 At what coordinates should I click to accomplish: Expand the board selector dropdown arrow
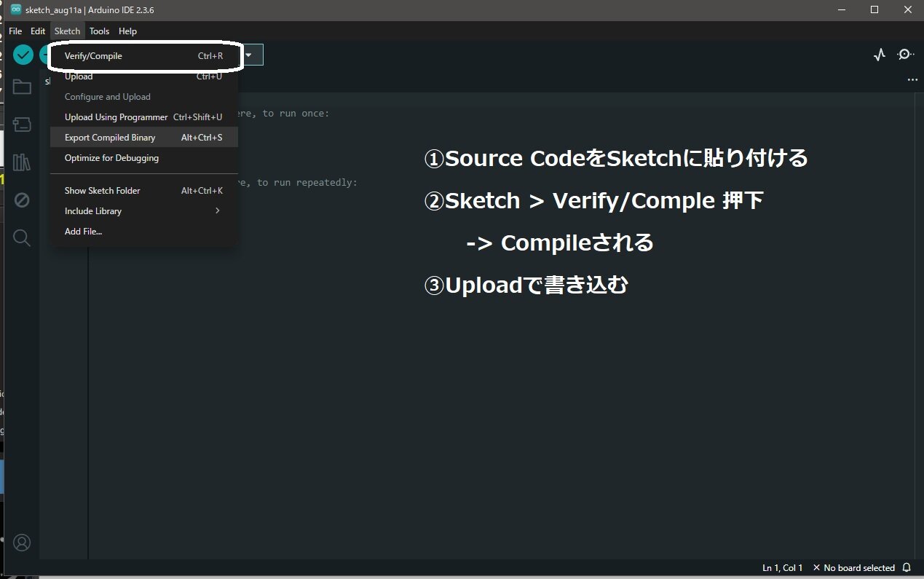[248, 55]
